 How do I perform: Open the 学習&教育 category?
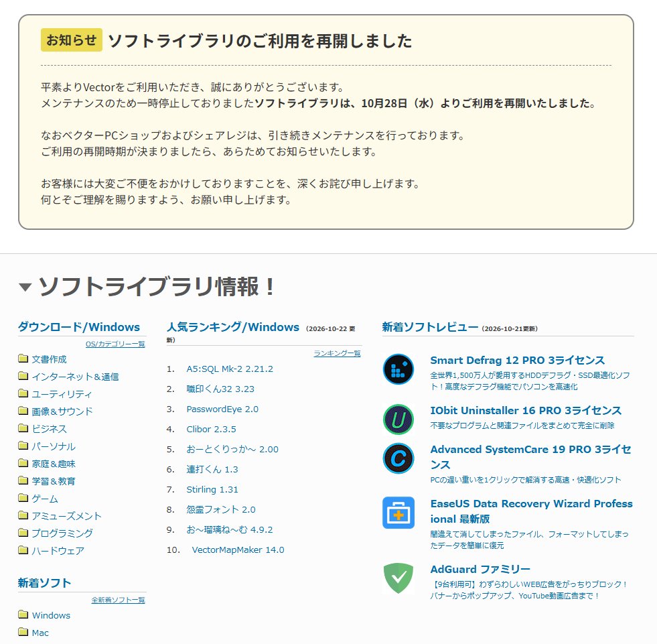point(54,481)
